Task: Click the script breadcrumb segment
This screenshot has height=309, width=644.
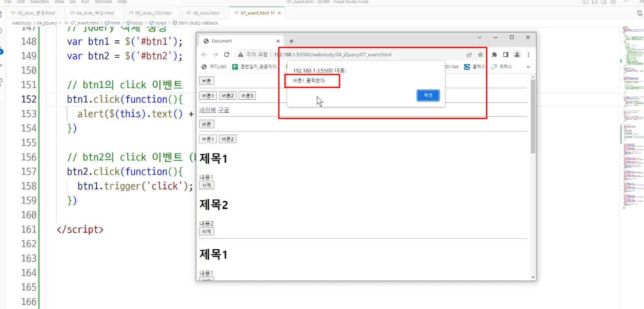Action: pyautogui.click(x=158, y=23)
